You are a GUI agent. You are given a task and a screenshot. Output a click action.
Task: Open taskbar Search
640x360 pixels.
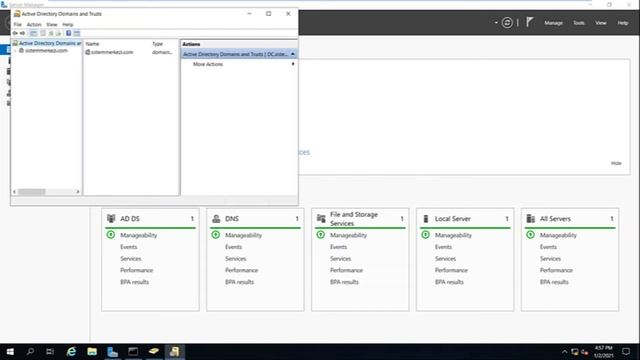click(30, 351)
